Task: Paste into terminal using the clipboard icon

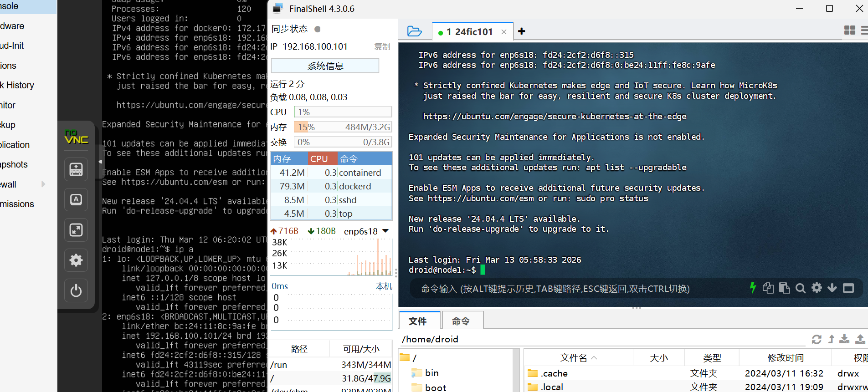Action: [784, 288]
